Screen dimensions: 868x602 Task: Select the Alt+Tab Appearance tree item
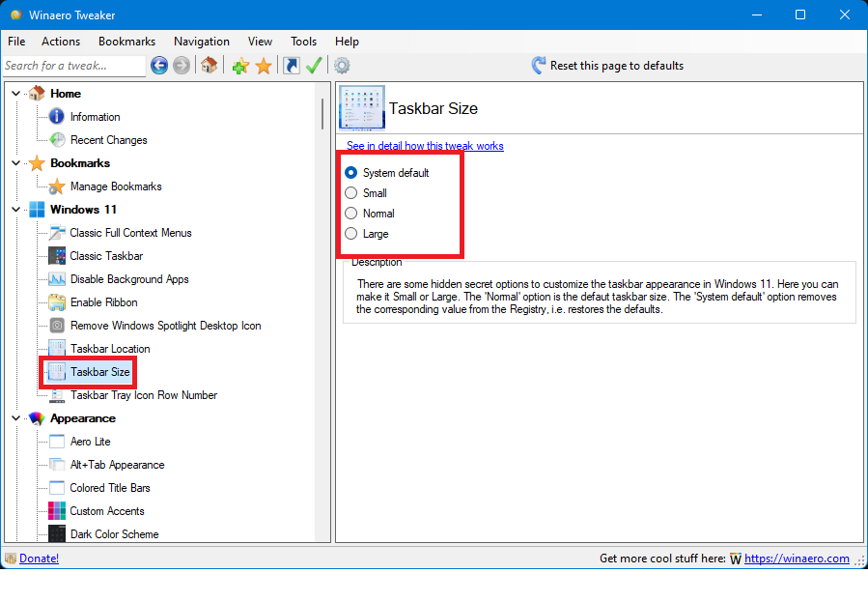click(x=118, y=465)
